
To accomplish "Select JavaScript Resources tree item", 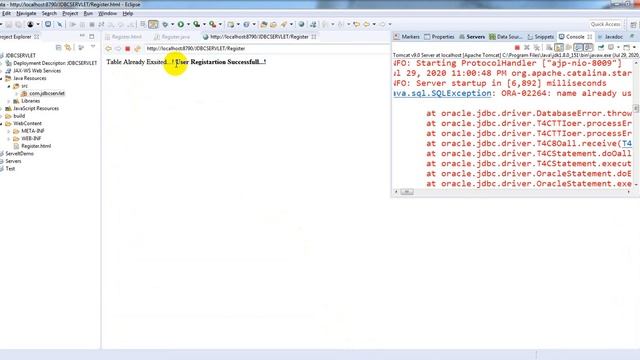I will [x=36, y=109].
